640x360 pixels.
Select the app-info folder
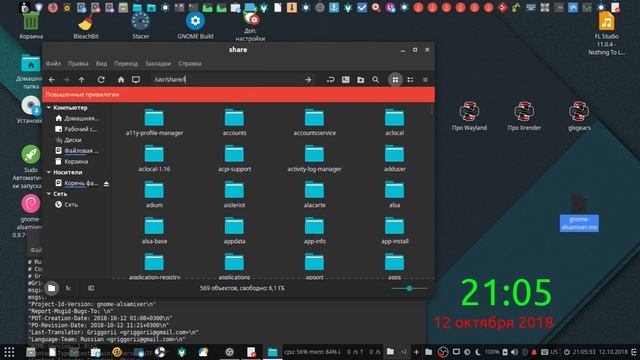[x=314, y=231]
